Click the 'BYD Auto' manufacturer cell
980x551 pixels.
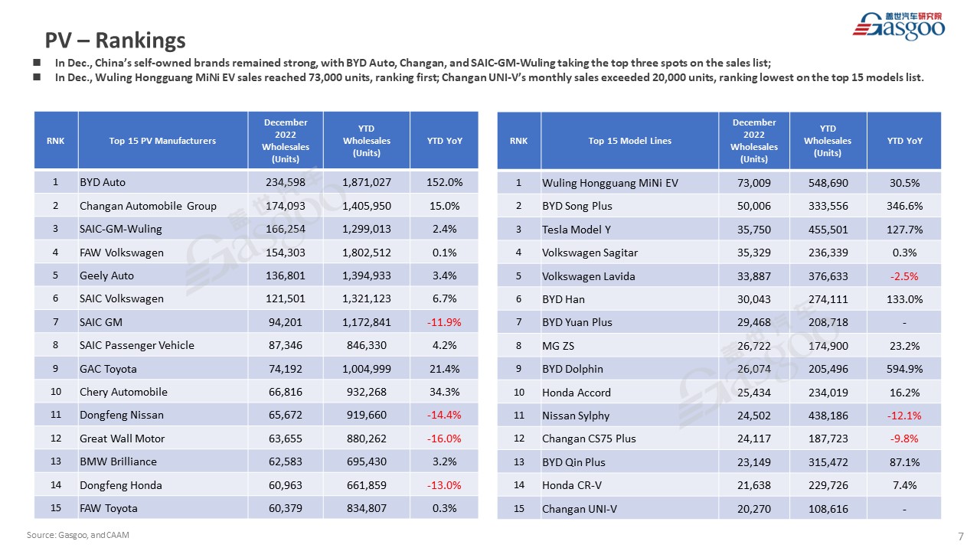[162, 182]
